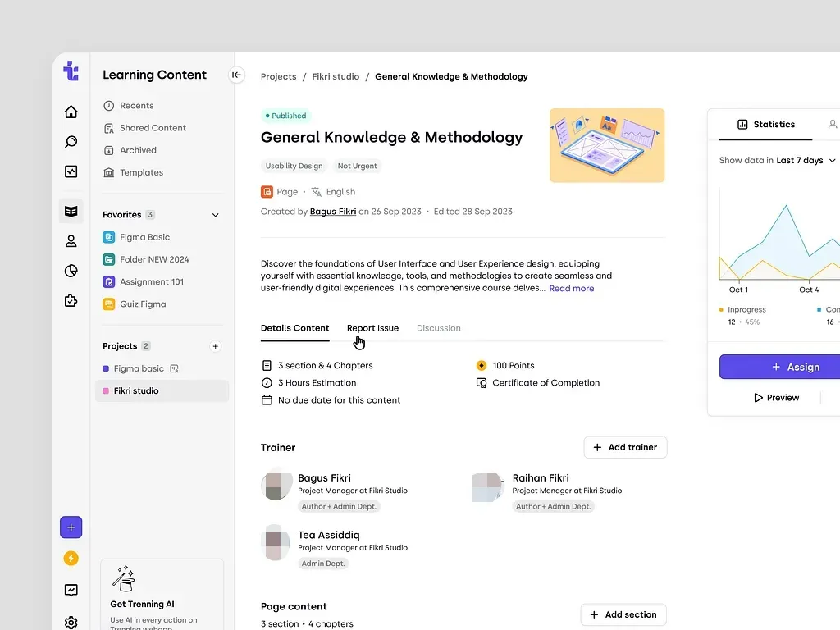Click the Preview button
The image size is (840, 630).
click(776, 398)
